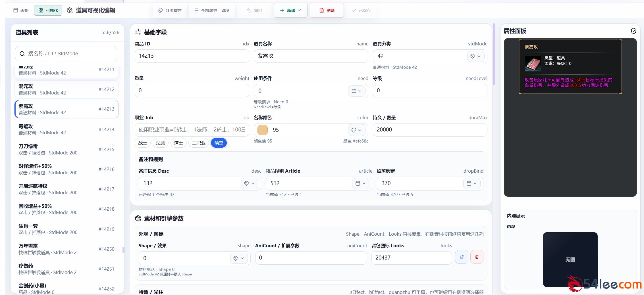Click the 重量 weight input field
Image resolution: width=644 pixels, height=295 pixels.
coord(192,91)
